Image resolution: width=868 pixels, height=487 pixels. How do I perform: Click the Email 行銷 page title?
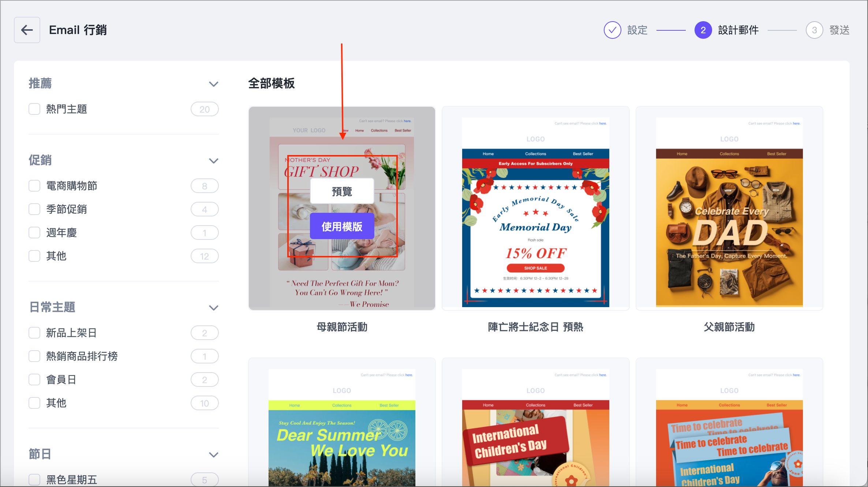[x=78, y=30]
